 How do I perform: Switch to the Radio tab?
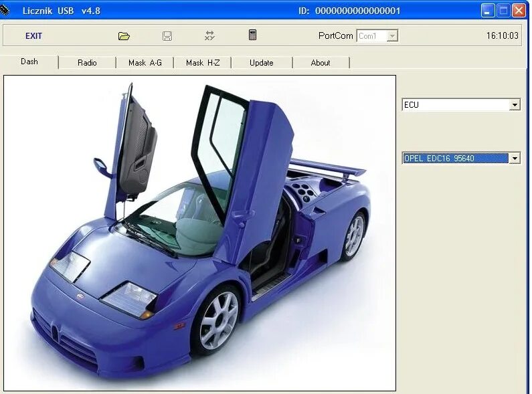87,63
